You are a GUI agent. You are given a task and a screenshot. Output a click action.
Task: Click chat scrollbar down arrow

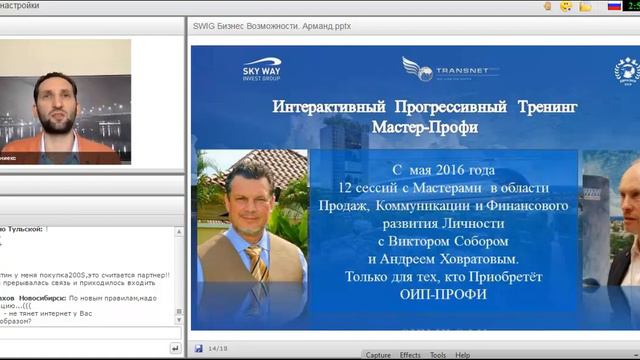179,320
